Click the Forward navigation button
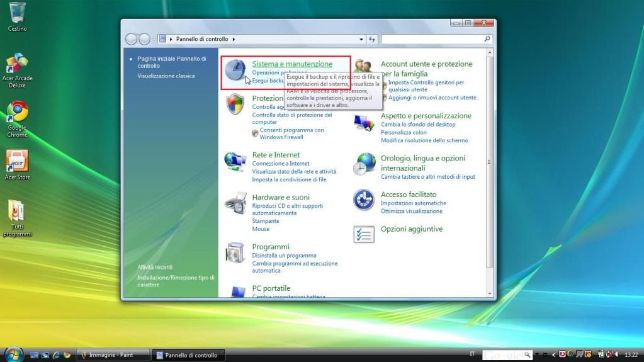Image resolution: width=644 pixels, height=362 pixels. [x=144, y=39]
